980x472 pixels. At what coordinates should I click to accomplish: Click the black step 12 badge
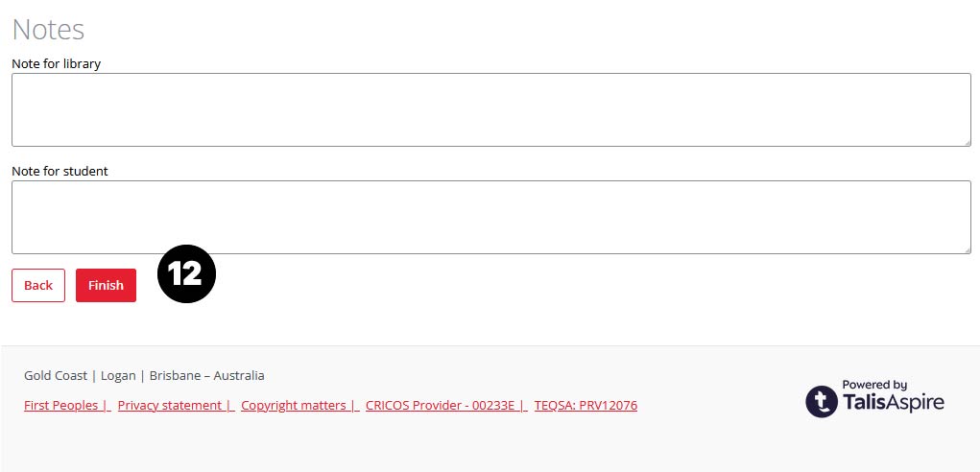click(x=186, y=275)
